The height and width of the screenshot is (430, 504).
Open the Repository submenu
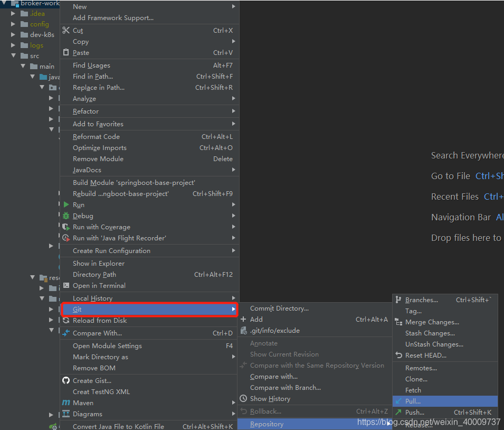315,424
